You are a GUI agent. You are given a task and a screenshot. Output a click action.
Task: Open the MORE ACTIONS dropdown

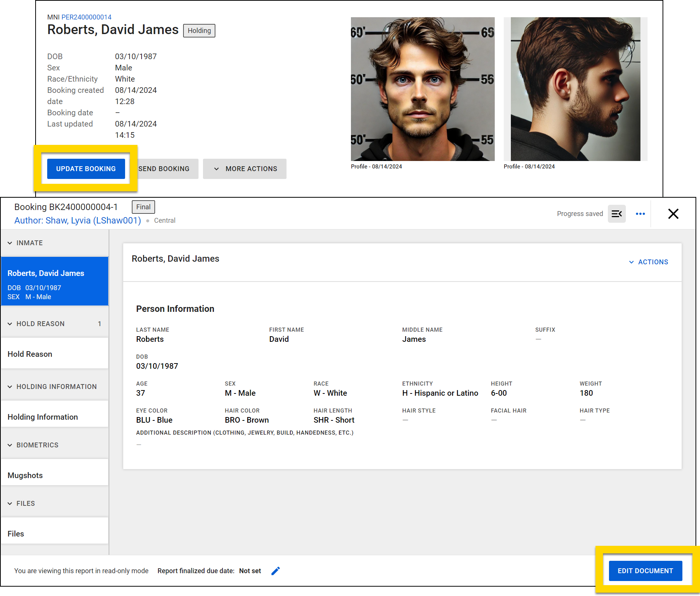pos(245,169)
